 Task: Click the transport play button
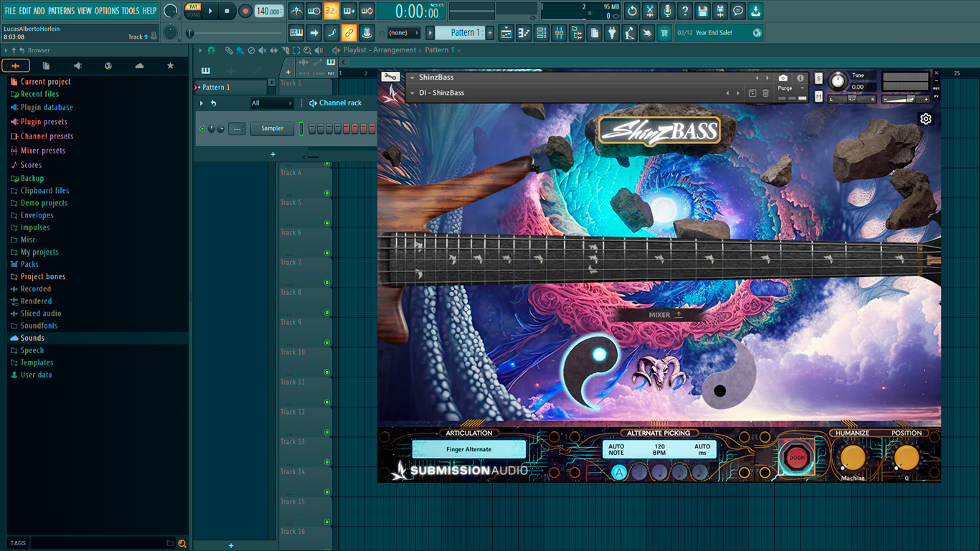tap(210, 11)
